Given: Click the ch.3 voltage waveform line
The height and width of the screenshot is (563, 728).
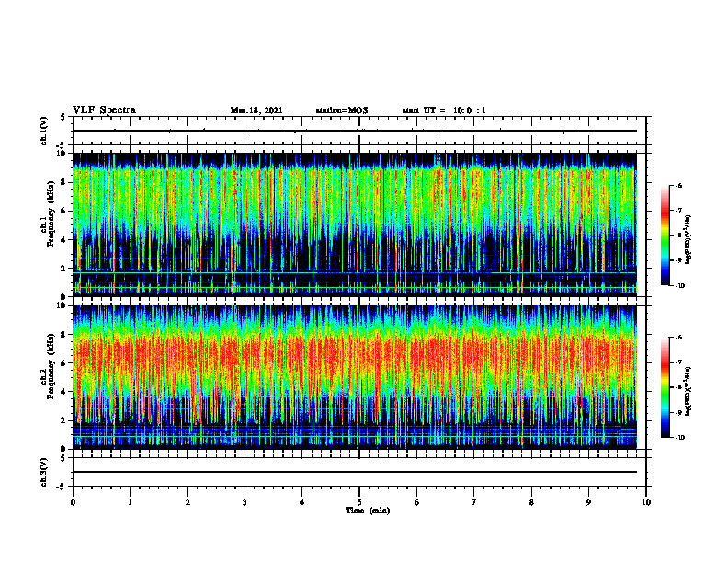Looking at the screenshot, I should 355,472.
